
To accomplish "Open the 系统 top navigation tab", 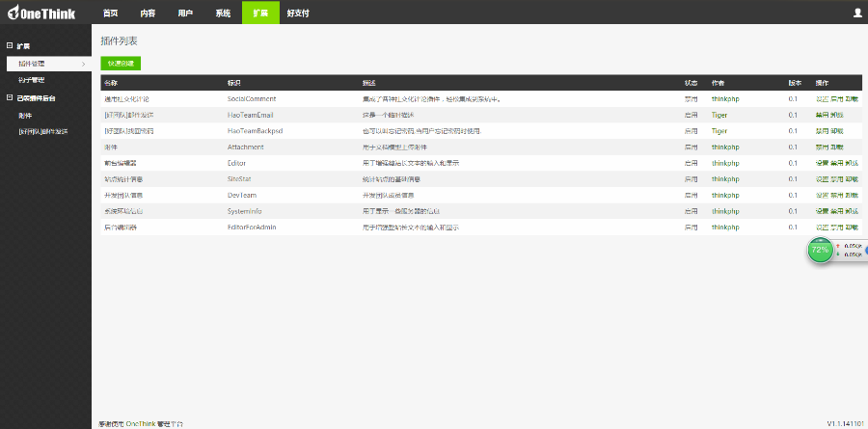I will [x=223, y=13].
